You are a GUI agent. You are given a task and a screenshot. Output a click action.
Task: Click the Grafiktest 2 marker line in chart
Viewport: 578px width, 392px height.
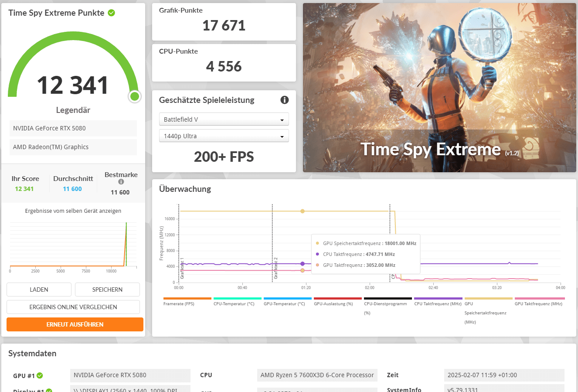tap(272, 243)
